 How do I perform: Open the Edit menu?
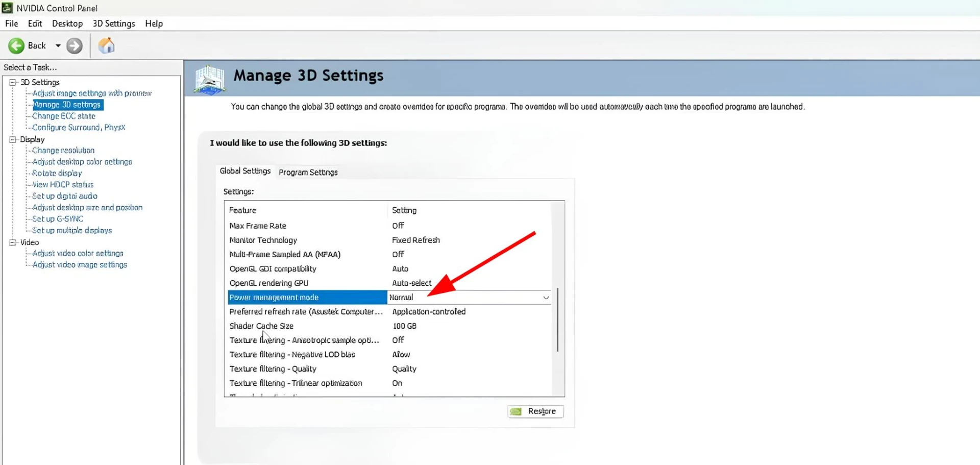tap(35, 23)
